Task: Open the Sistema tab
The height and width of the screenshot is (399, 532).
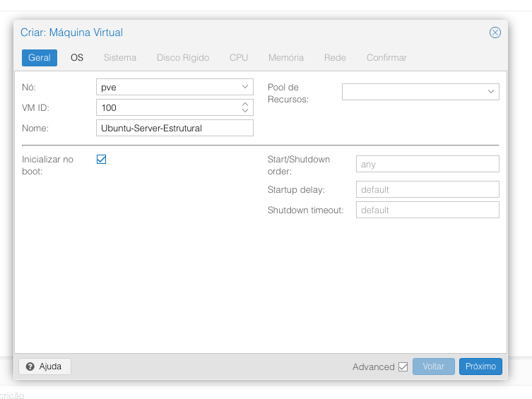Action: tap(120, 58)
